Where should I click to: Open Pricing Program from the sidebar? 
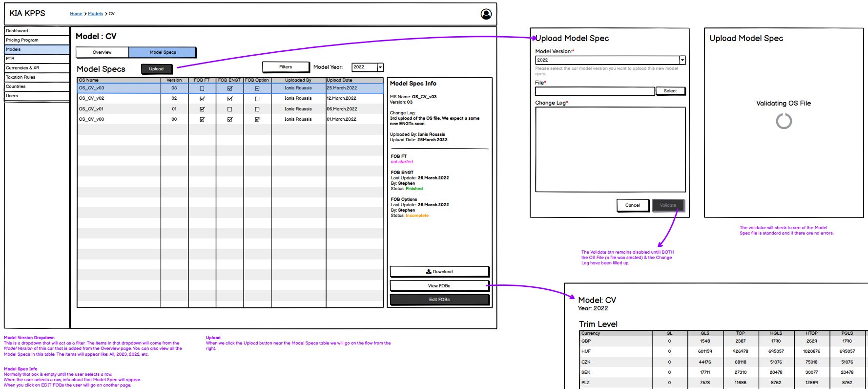click(37, 40)
